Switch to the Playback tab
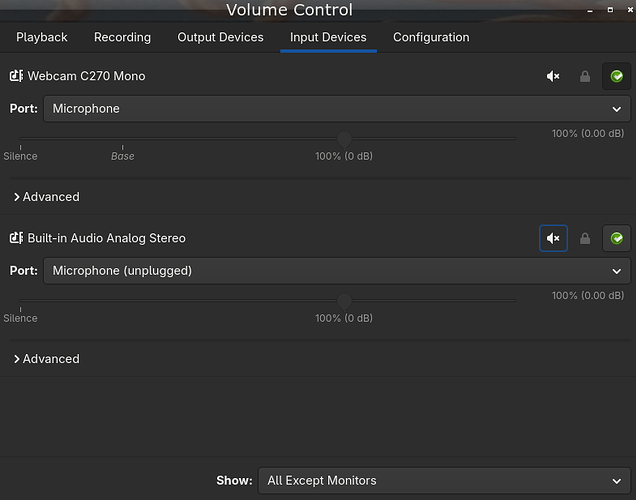 [x=42, y=37]
